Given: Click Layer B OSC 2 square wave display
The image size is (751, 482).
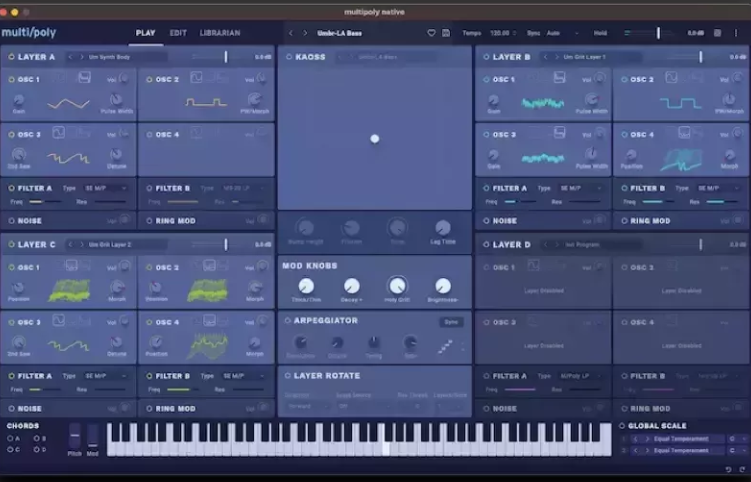Looking at the screenshot, I should pyautogui.click(x=680, y=103).
